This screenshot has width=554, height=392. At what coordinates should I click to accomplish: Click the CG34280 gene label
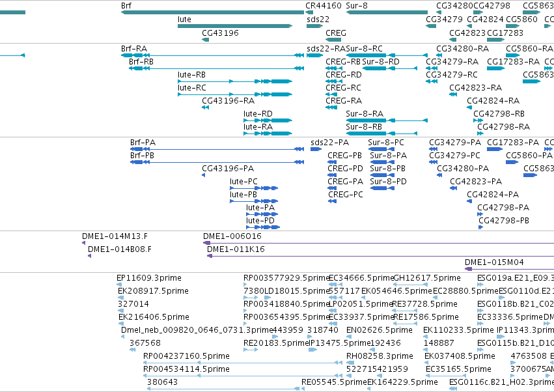(454, 6)
